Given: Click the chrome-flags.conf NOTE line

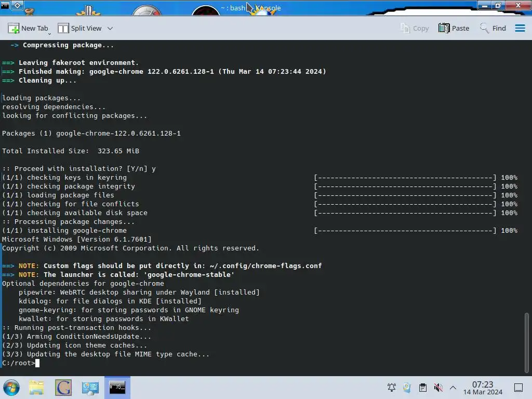Looking at the screenshot, I should coord(162,265).
